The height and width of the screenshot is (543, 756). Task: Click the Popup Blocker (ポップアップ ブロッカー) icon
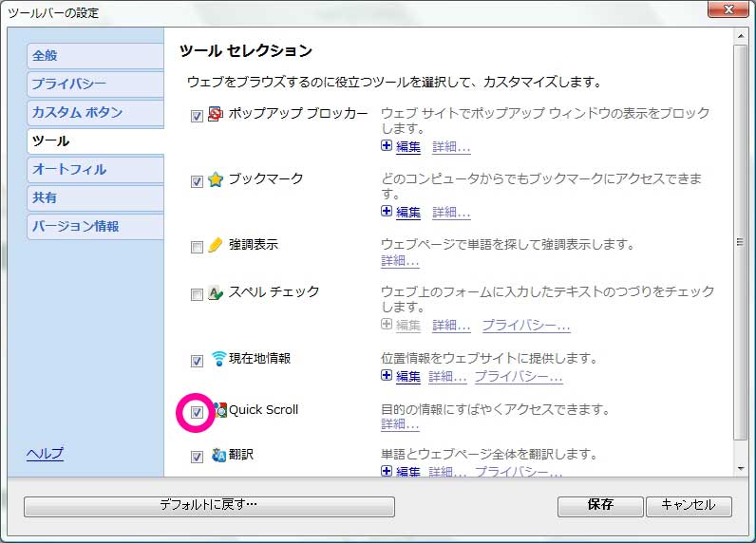216,115
